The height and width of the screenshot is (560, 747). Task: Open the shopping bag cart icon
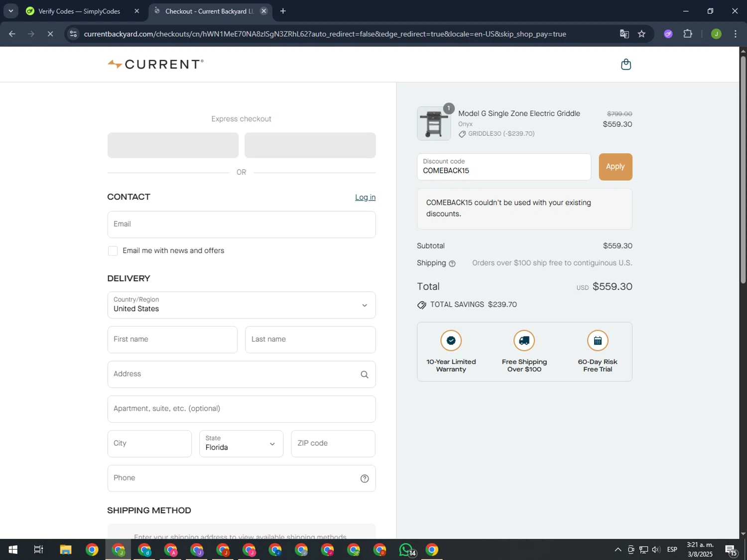(626, 64)
